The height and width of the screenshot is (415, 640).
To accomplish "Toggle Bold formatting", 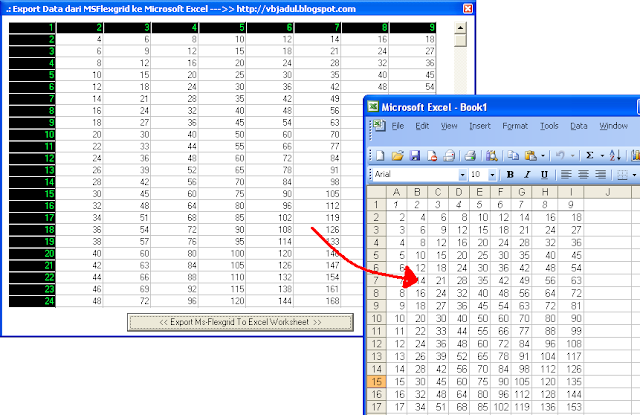I will coord(510,175).
